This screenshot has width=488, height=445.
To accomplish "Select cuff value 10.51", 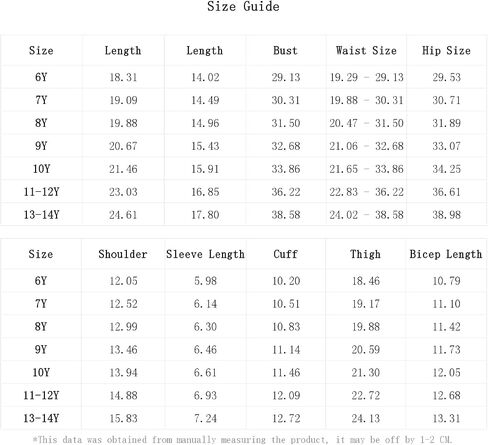I will 286,304.
